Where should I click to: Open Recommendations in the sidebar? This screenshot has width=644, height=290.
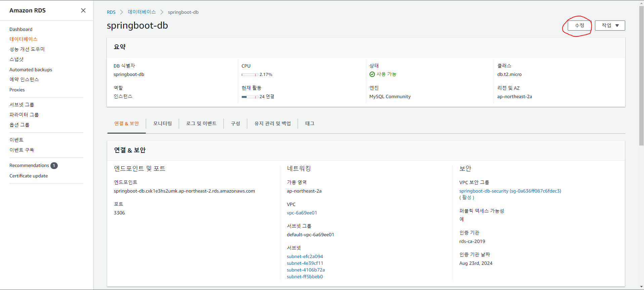29,166
